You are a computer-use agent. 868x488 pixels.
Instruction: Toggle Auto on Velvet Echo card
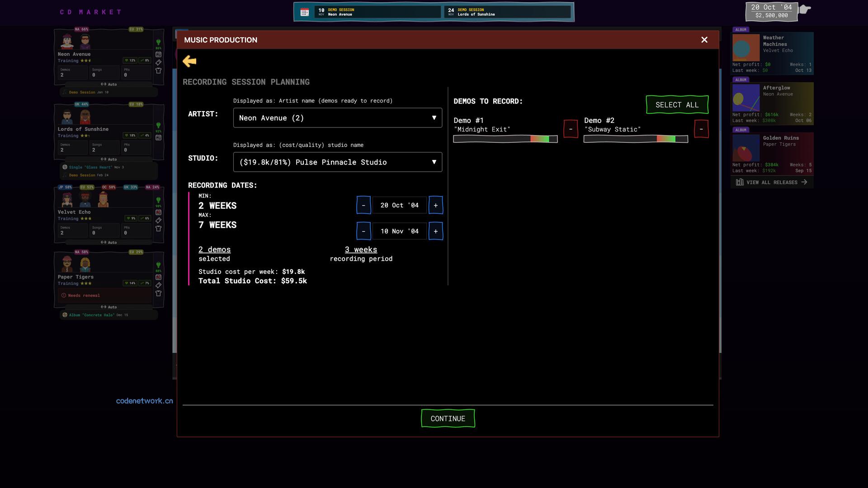[x=109, y=243]
